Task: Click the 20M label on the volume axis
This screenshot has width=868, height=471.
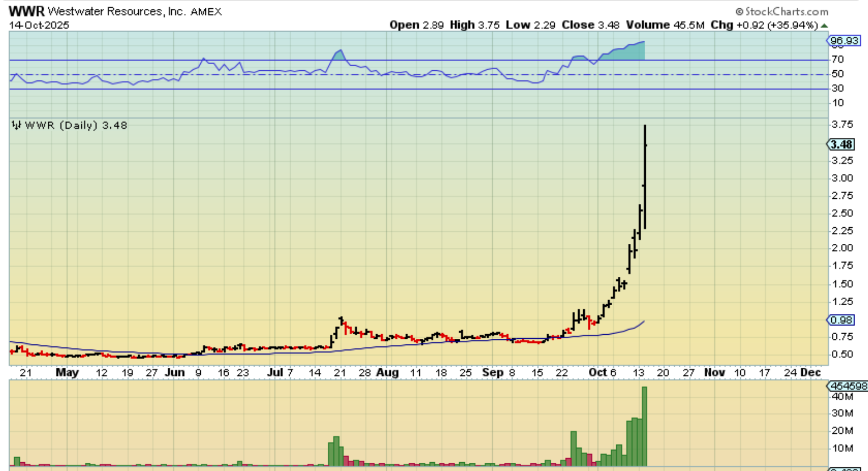Action: tap(842, 431)
